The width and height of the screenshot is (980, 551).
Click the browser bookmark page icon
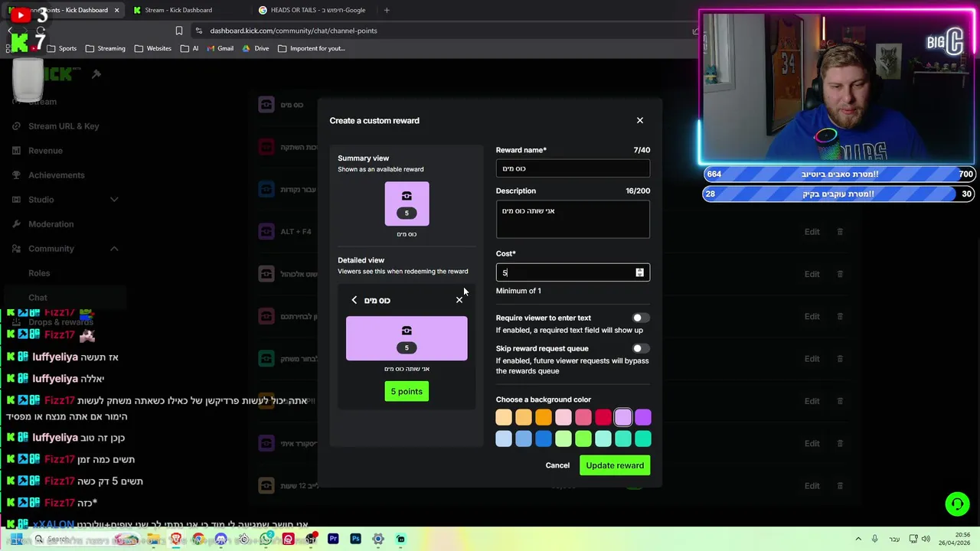point(179,31)
